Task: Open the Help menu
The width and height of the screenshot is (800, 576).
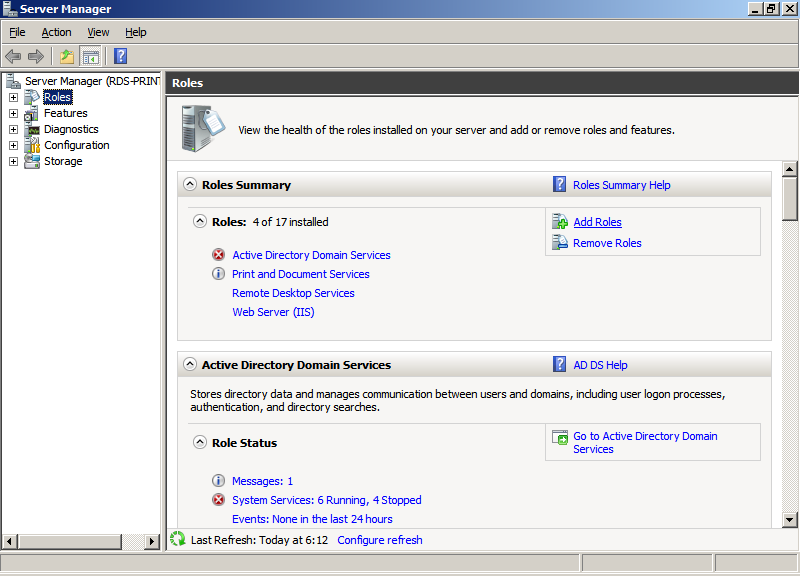Action: click(x=136, y=32)
